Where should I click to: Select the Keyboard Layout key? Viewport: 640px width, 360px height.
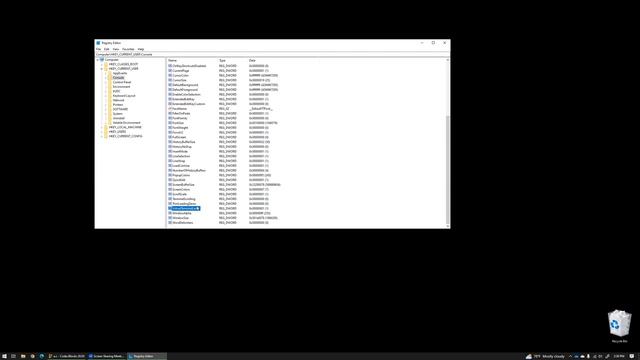pyautogui.click(x=124, y=96)
